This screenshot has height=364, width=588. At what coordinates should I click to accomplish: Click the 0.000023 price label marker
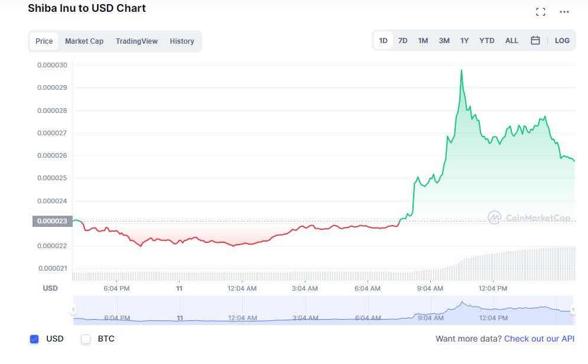click(x=52, y=221)
